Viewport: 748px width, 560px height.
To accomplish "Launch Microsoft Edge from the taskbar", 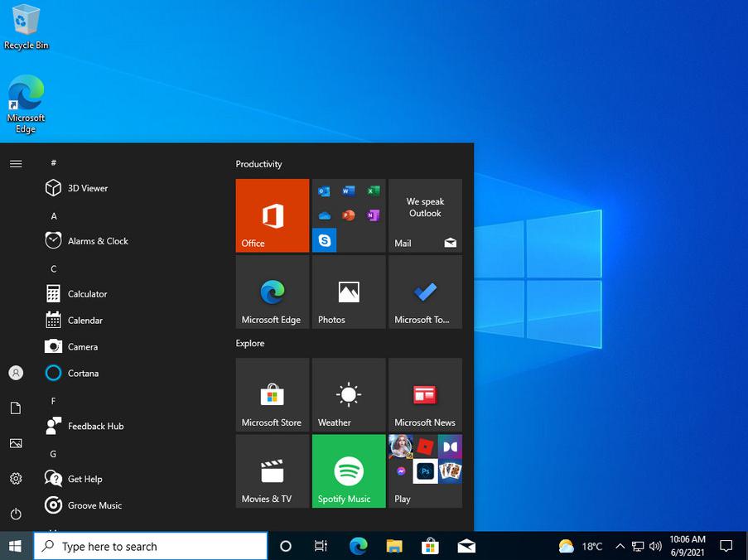I will [x=358, y=546].
